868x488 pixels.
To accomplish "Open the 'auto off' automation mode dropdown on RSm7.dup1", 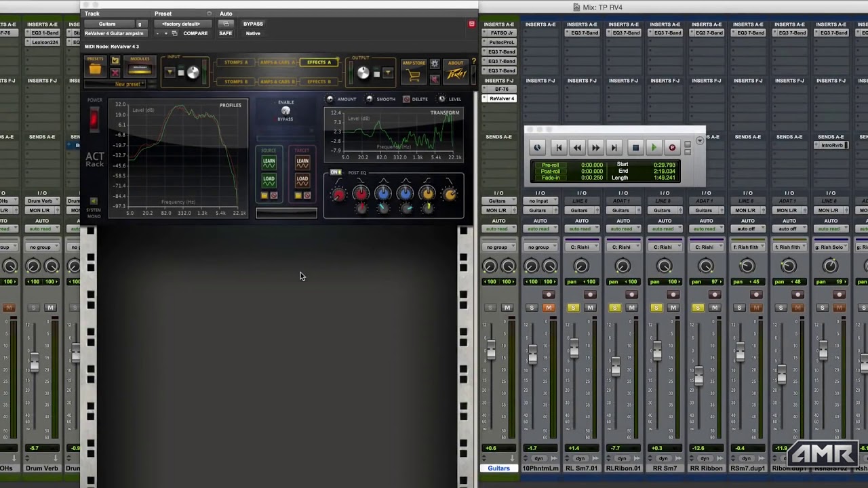I will tap(747, 229).
